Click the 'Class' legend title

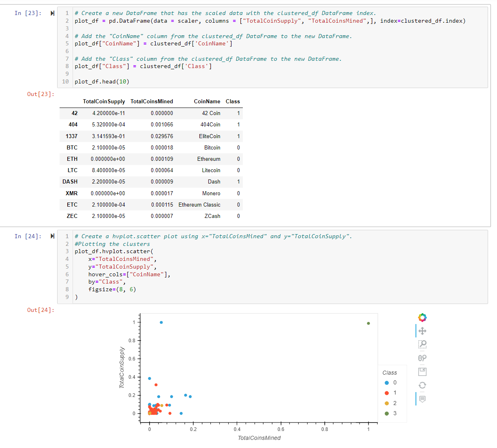[390, 373]
